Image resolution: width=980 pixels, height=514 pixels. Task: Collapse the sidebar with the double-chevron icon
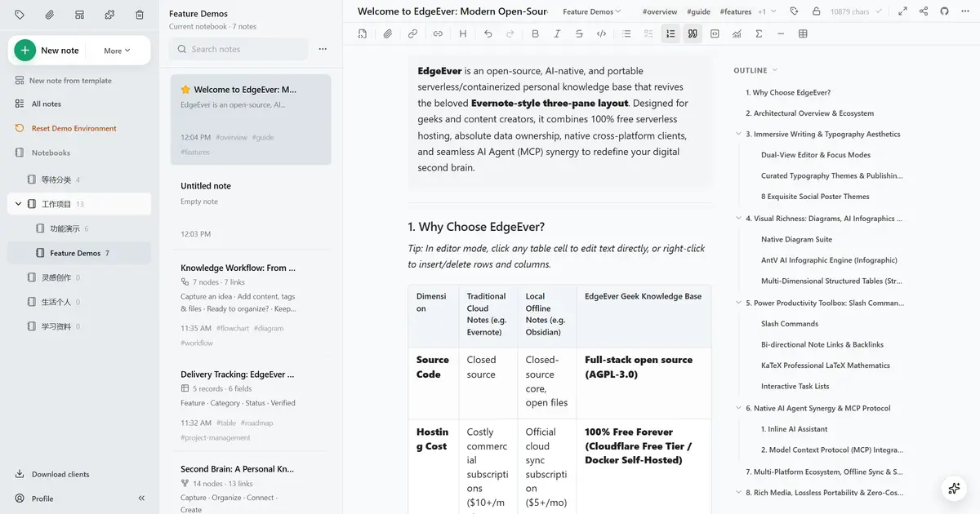(141, 498)
